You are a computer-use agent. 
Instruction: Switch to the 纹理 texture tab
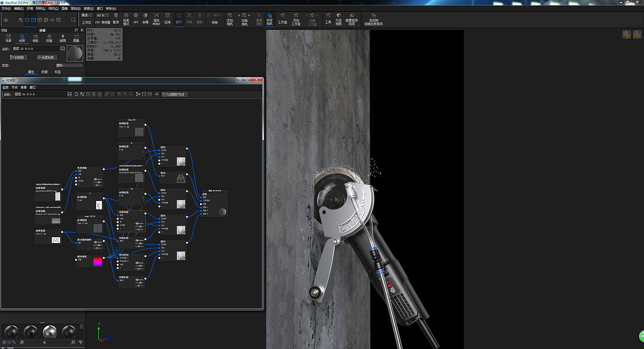pos(44,72)
